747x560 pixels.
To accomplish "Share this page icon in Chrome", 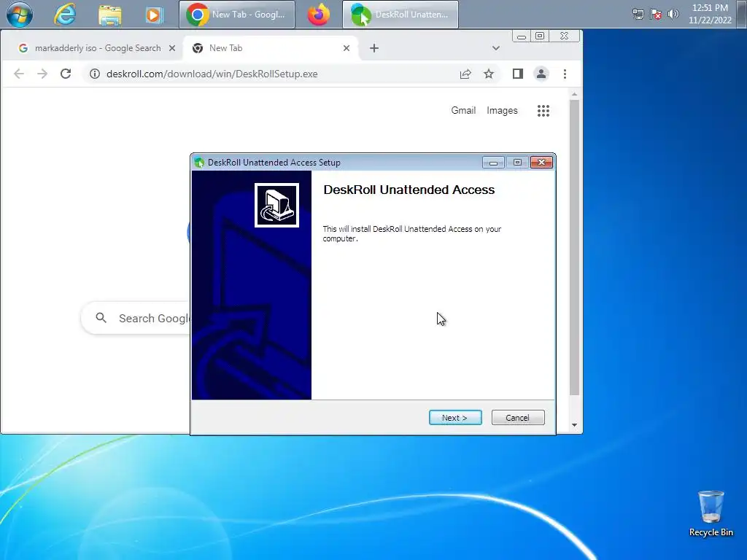I will (x=465, y=74).
